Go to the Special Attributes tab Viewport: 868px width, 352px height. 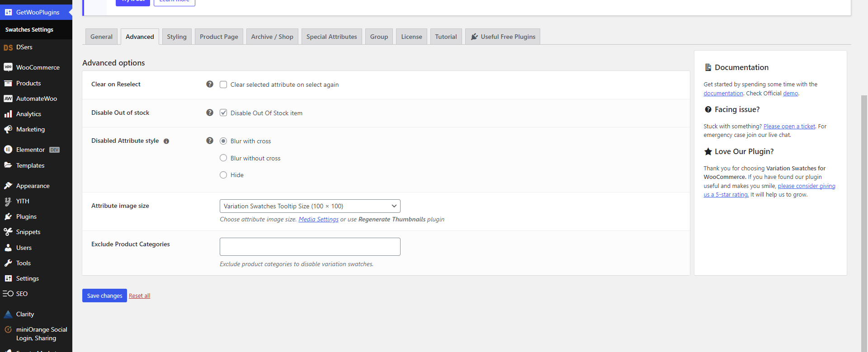(x=332, y=37)
